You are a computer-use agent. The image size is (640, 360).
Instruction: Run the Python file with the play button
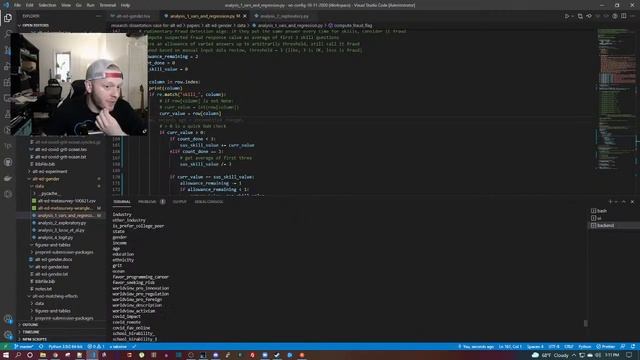pyautogui.click(x=567, y=16)
